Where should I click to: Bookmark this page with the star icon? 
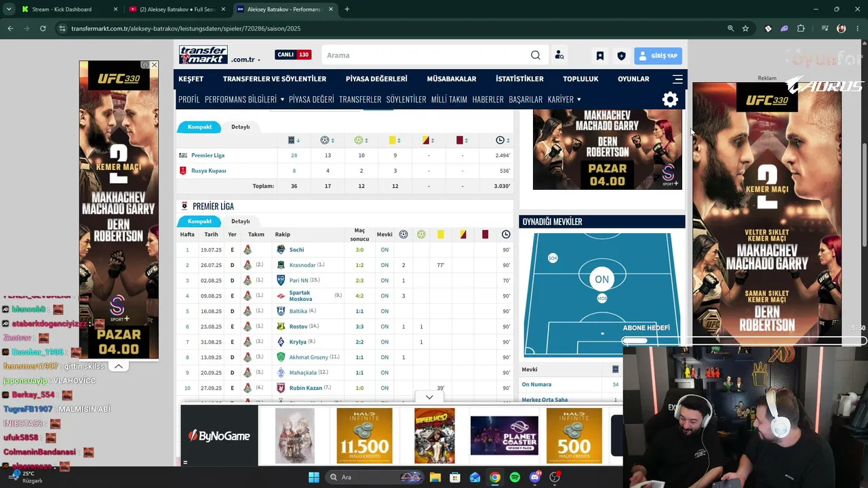(745, 28)
